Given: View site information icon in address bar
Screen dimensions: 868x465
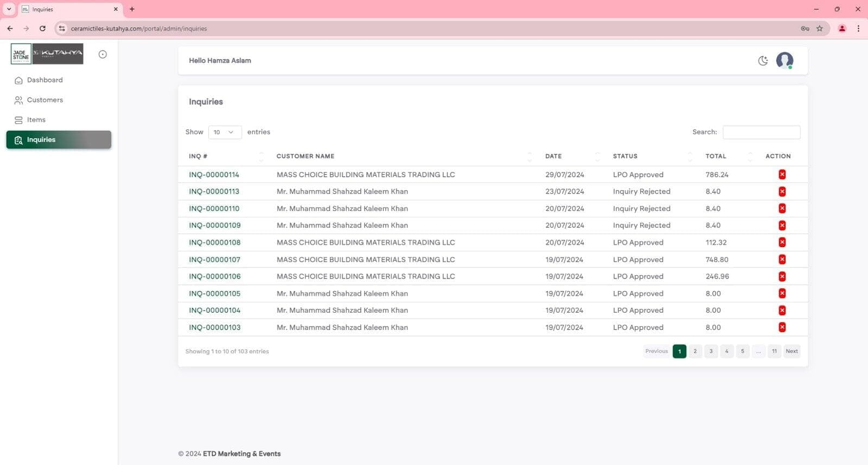Looking at the screenshot, I should [62, 29].
